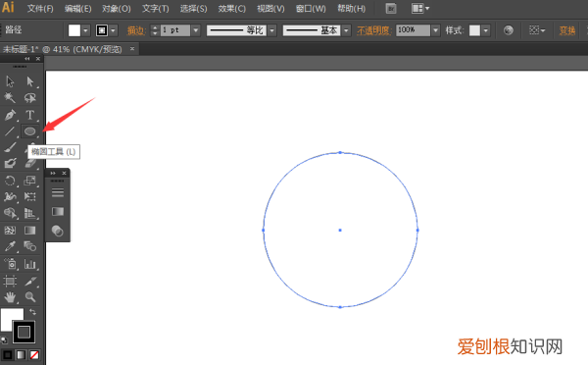This screenshot has width=588, height=365.
Task: Open the 编辑(E) menu
Action: [x=78, y=8]
